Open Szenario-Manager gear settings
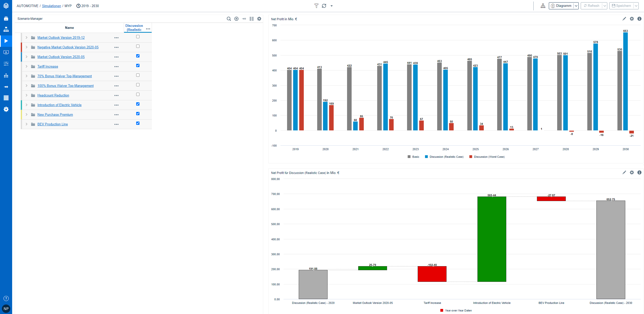This screenshot has width=644, height=314. click(x=259, y=19)
